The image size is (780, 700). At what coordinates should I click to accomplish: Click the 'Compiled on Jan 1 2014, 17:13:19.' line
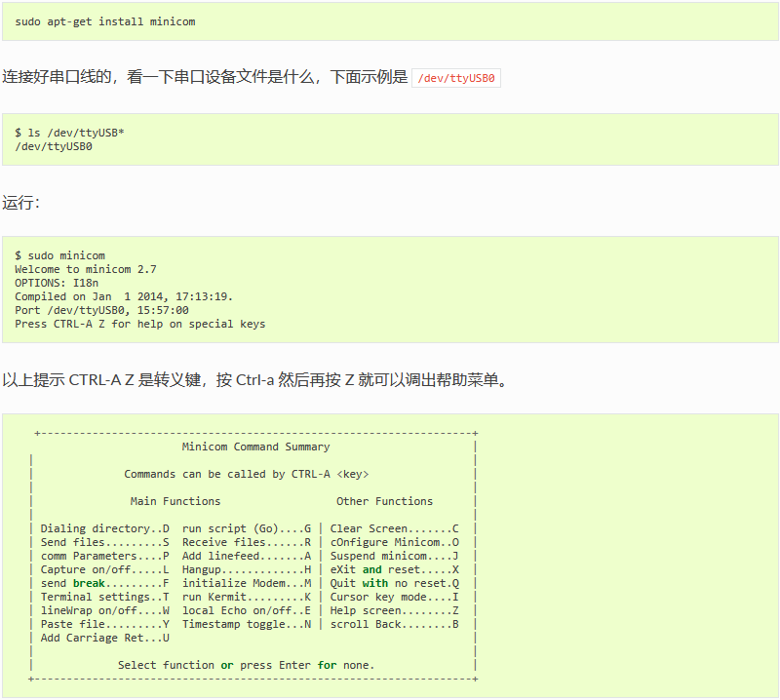(124, 296)
